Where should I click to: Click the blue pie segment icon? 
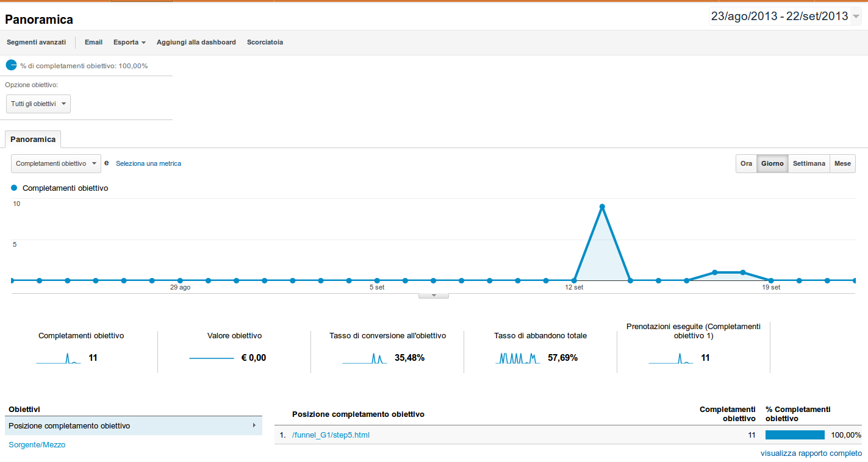(x=11, y=65)
